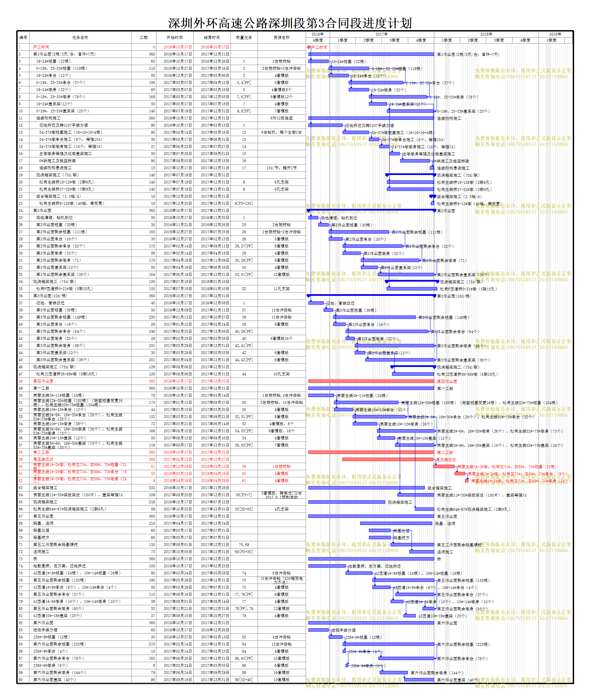Click the 开始时间 column header
Image resolution: width=590 pixels, height=700 pixels.
coord(175,38)
